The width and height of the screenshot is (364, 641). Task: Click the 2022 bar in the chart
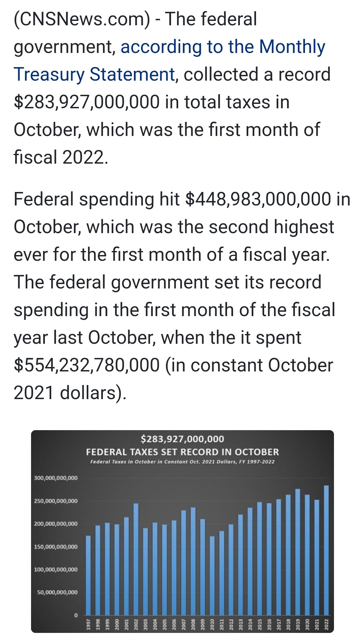[x=326, y=550]
